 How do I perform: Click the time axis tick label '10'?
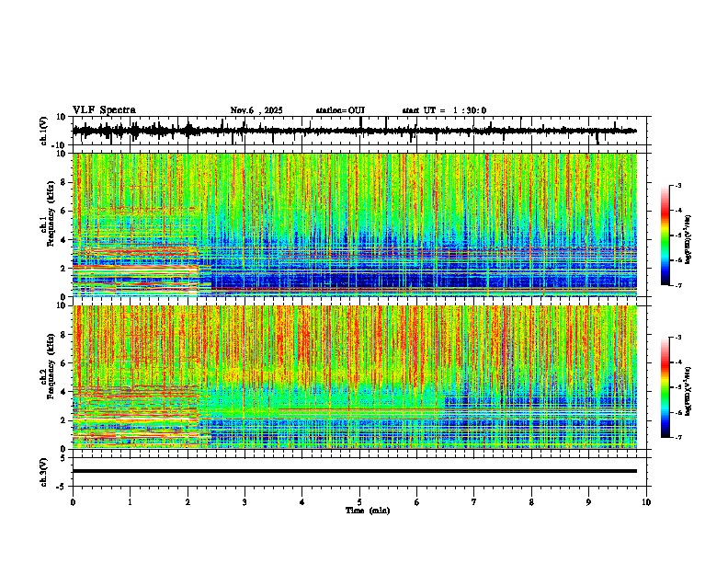tap(646, 502)
